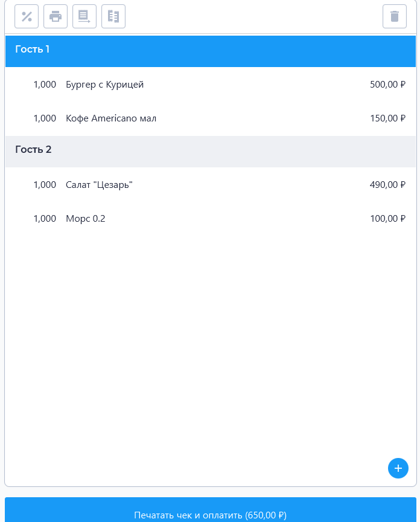Select the Бургер с Курицей item
This screenshot has width=420, height=522.
pyautogui.click(x=211, y=85)
